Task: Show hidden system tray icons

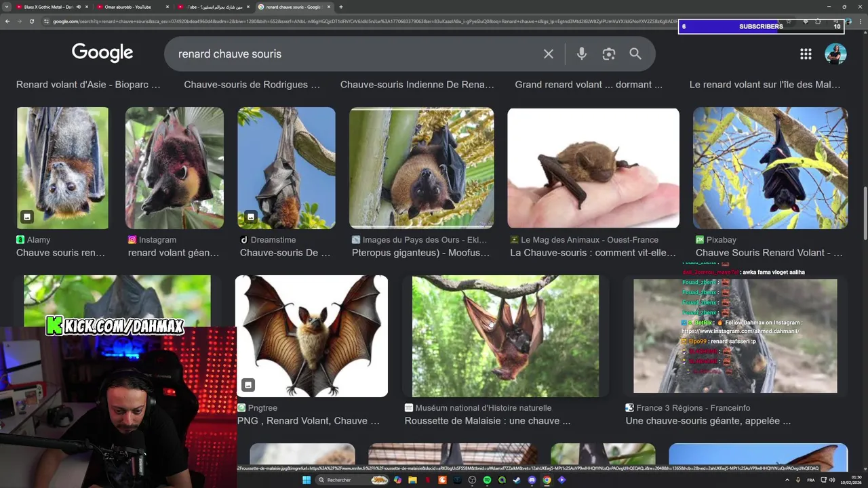Action: pyautogui.click(x=787, y=480)
